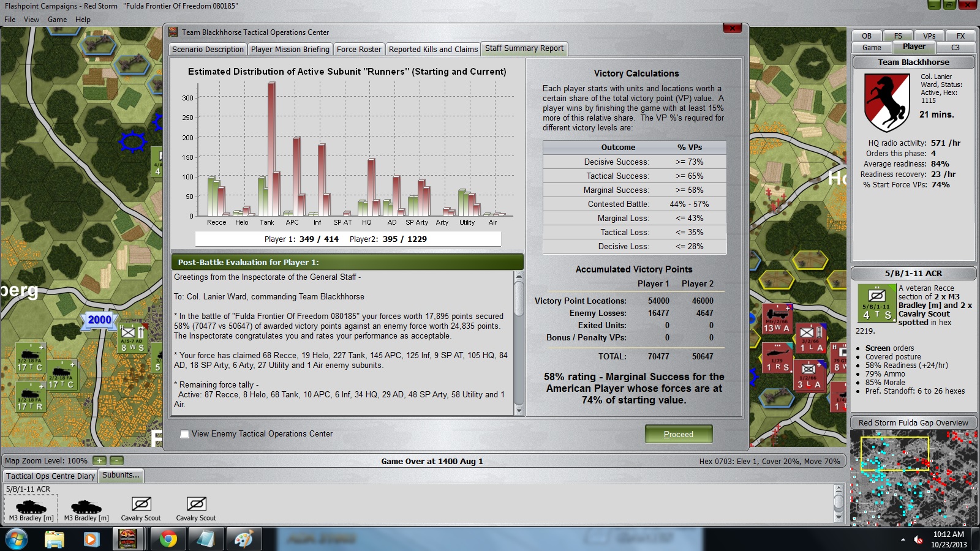Select the green 8 W S unit counter
Image resolution: width=980 pixels, height=551 pixels.
(x=132, y=339)
